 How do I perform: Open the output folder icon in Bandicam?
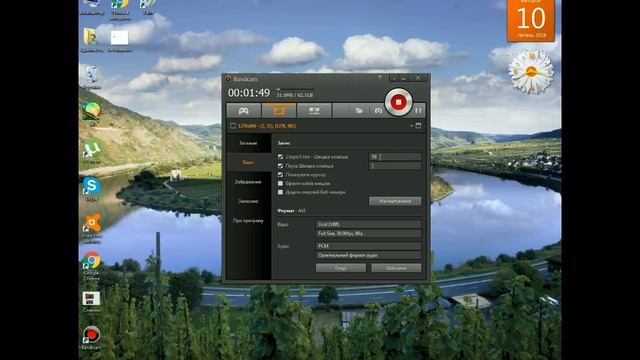359,111
